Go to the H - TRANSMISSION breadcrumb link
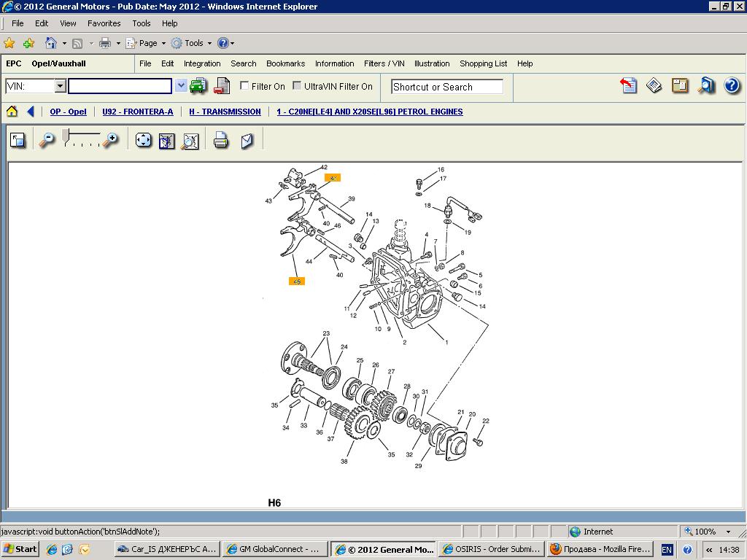The width and height of the screenshot is (747, 560). [x=225, y=112]
